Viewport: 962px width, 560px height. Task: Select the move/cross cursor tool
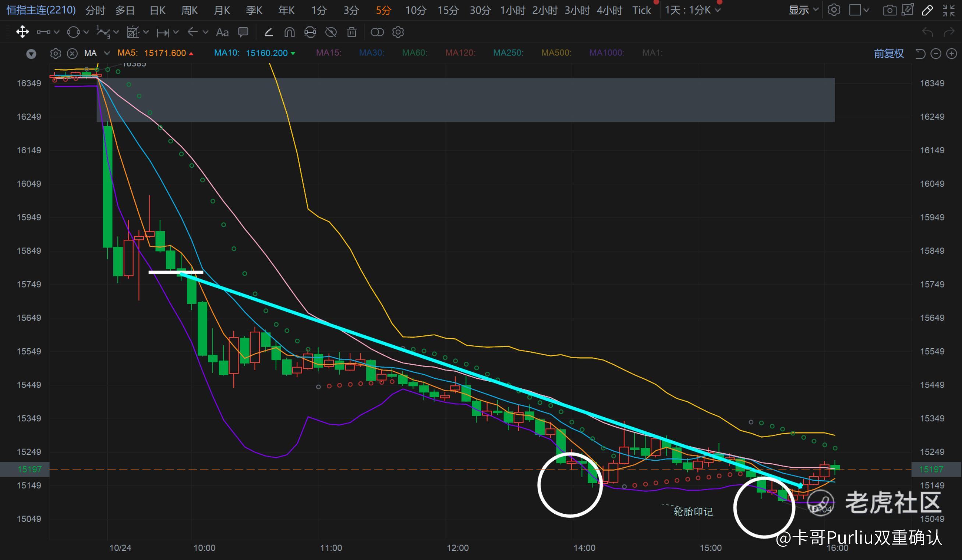click(22, 32)
